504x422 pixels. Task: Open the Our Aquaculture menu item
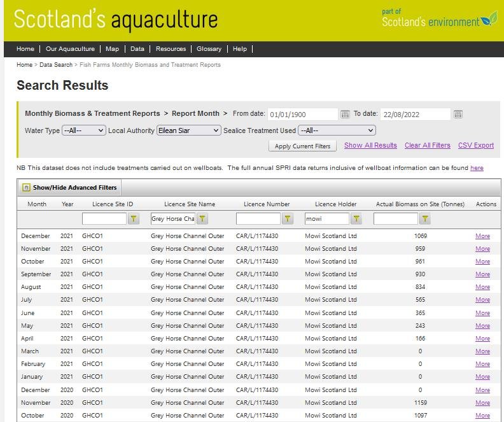tap(70, 49)
